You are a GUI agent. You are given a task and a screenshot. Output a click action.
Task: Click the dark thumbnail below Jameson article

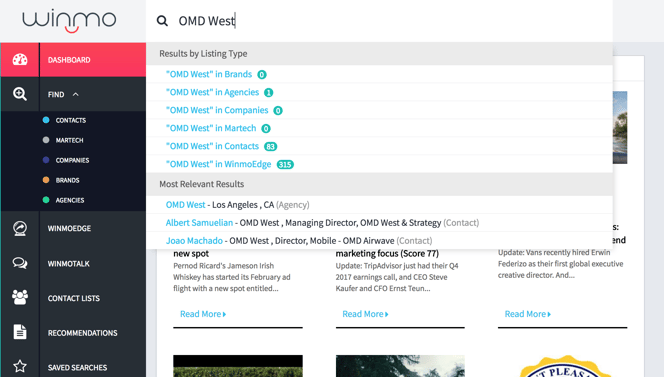(x=238, y=366)
